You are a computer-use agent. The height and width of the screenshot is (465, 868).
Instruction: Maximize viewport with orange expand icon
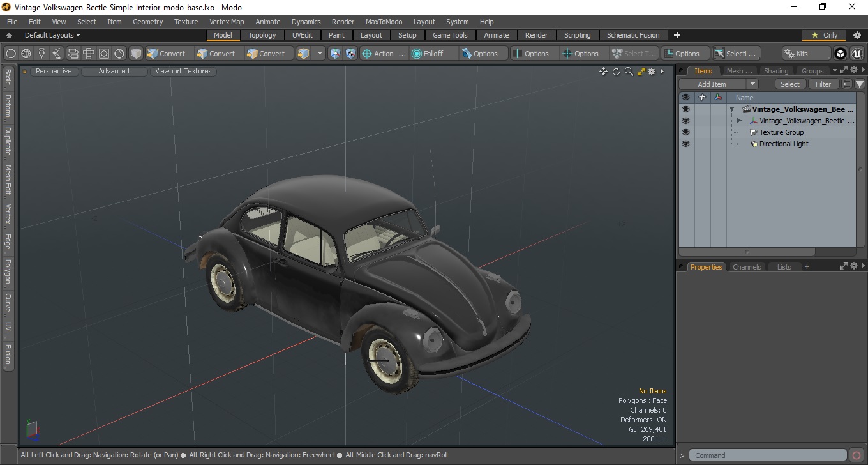click(x=641, y=72)
